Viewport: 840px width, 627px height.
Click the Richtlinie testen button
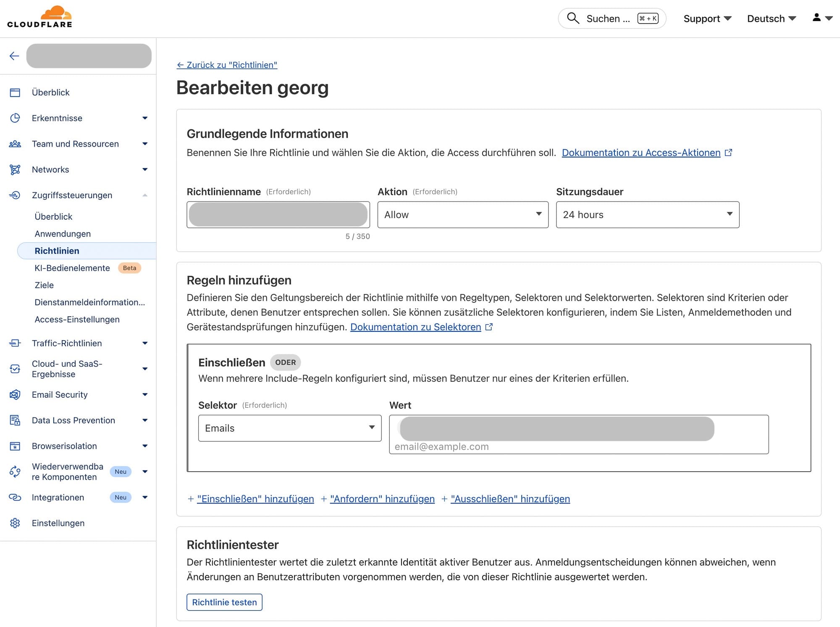pyautogui.click(x=224, y=602)
